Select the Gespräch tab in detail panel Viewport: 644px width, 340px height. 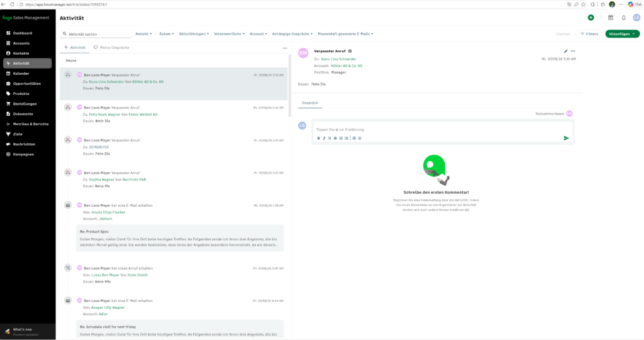(x=310, y=103)
